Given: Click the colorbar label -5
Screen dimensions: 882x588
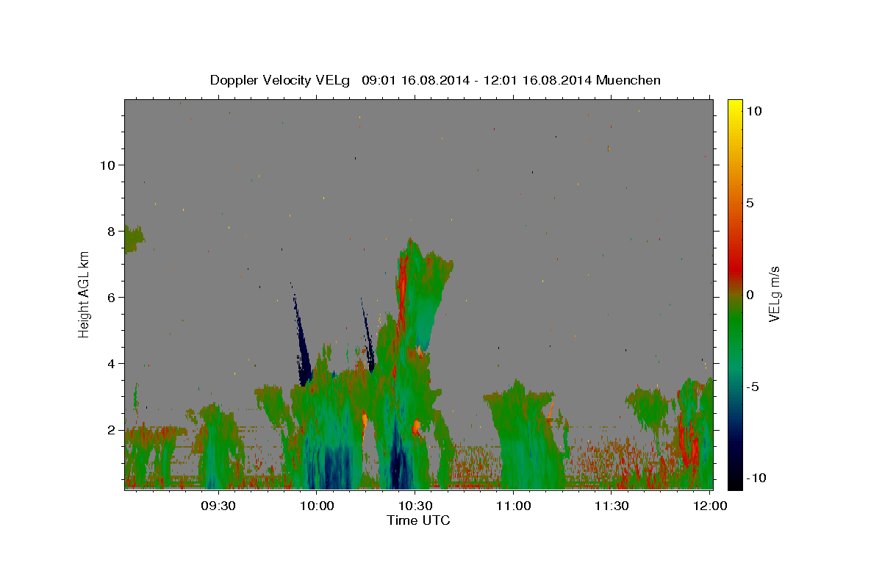Looking at the screenshot, I should tap(753, 387).
